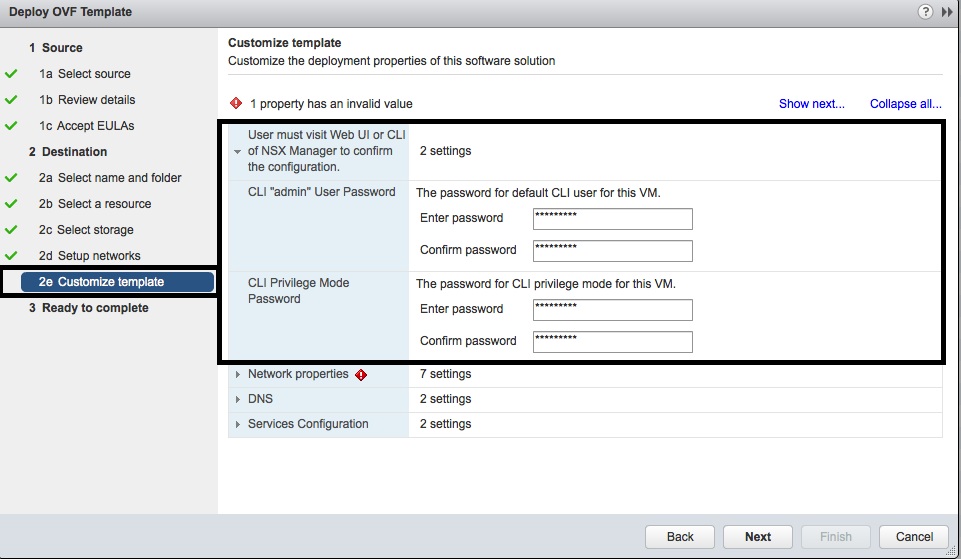The width and height of the screenshot is (961, 559).
Task: Expand the DNS settings section
Action: click(238, 399)
